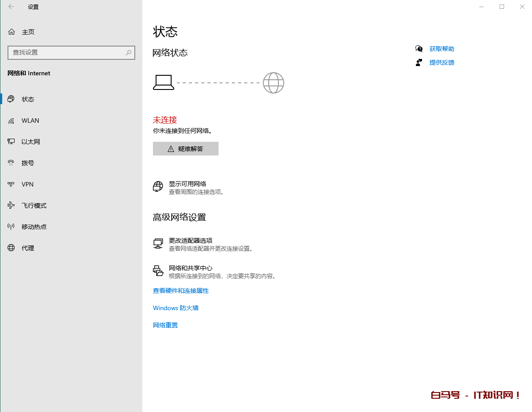Open the 疑难解答 troubleshooter button
The height and width of the screenshot is (412, 532).
point(185,149)
